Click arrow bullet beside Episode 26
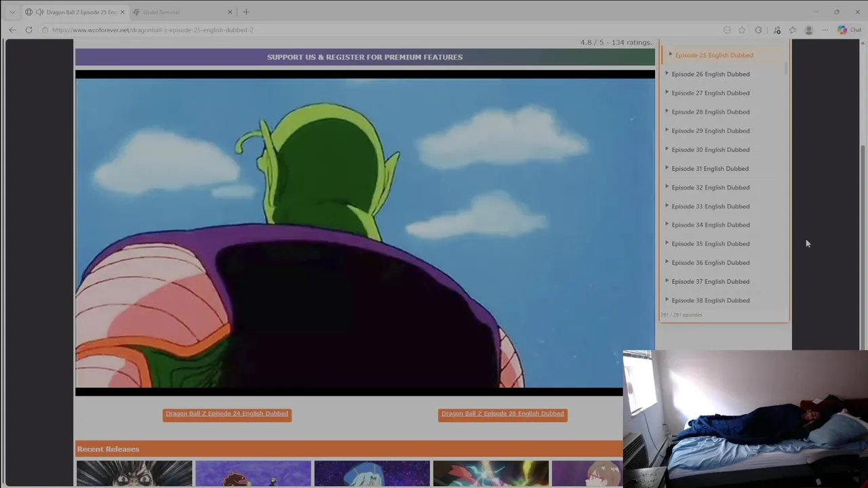Image resolution: width=868 pixels, height=488 pixels. [x=667, y=73]
